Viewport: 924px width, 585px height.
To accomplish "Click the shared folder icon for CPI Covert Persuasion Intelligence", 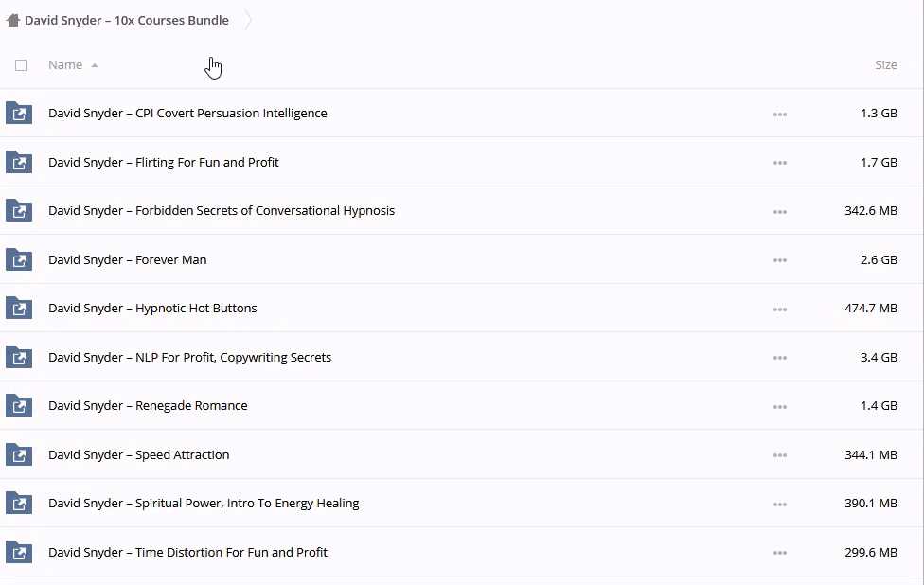I will tap(19, 114).
